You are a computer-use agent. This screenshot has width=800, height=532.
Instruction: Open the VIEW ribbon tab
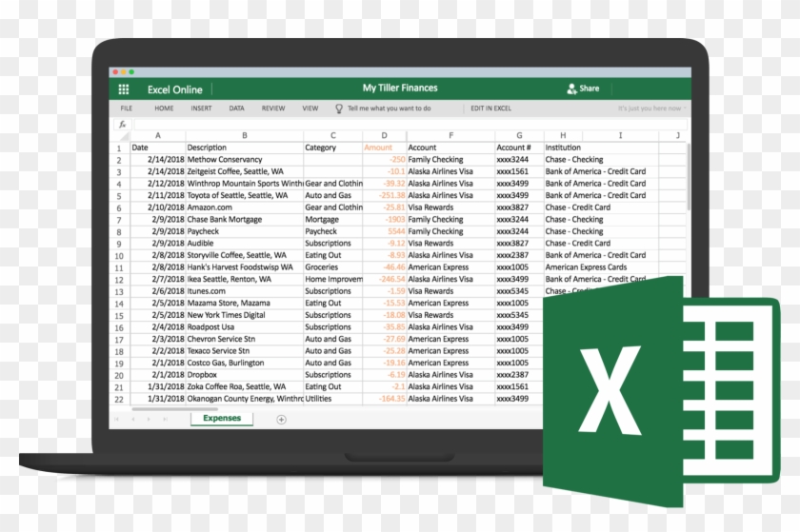(310, 108)
